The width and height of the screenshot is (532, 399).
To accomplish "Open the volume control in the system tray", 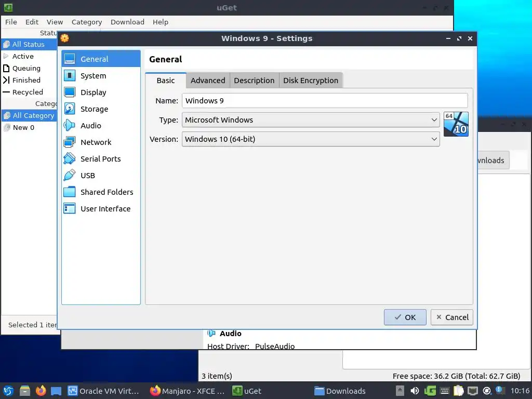I will [415, 391].
